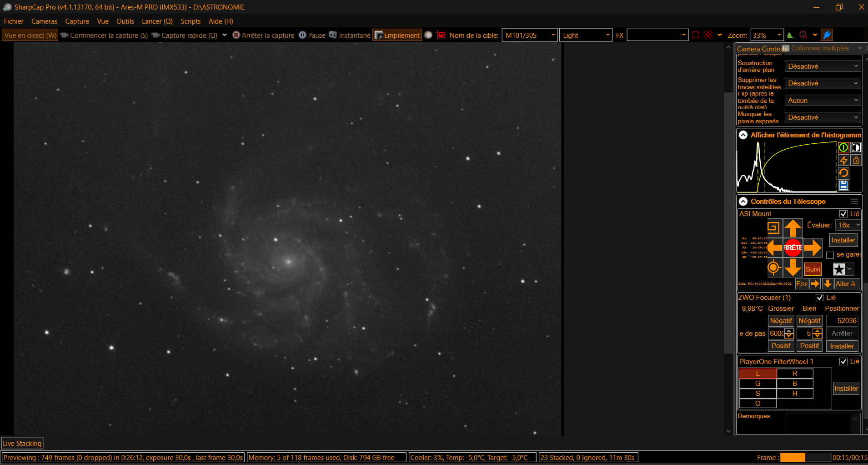Open the Outils menu
The width and height of the screenshot is (868, 465).
125,21
